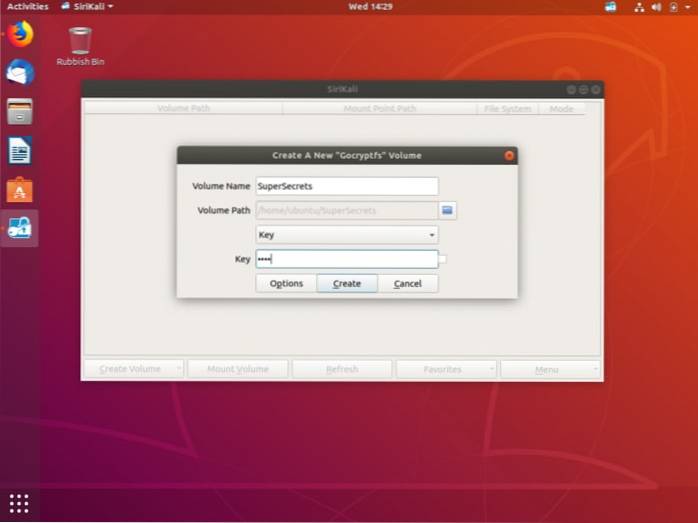
Task: Click the Key password input field
Action: pos(347,259)
